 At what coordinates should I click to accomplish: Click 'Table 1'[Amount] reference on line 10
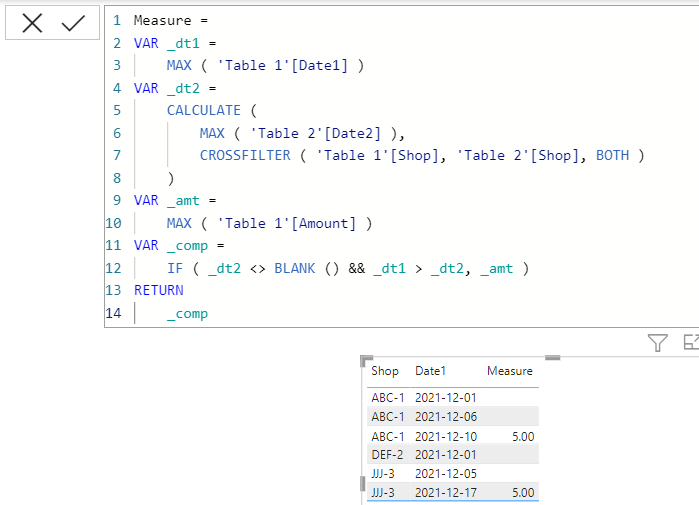[286, 223]
